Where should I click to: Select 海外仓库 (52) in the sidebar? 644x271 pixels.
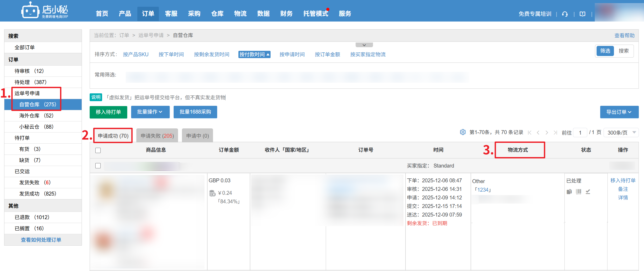(36, 116)
